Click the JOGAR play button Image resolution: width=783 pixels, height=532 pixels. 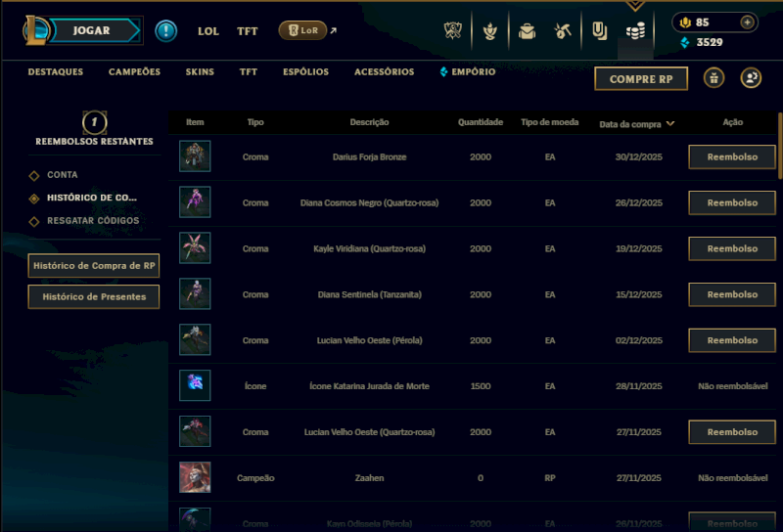pos(92,30)
